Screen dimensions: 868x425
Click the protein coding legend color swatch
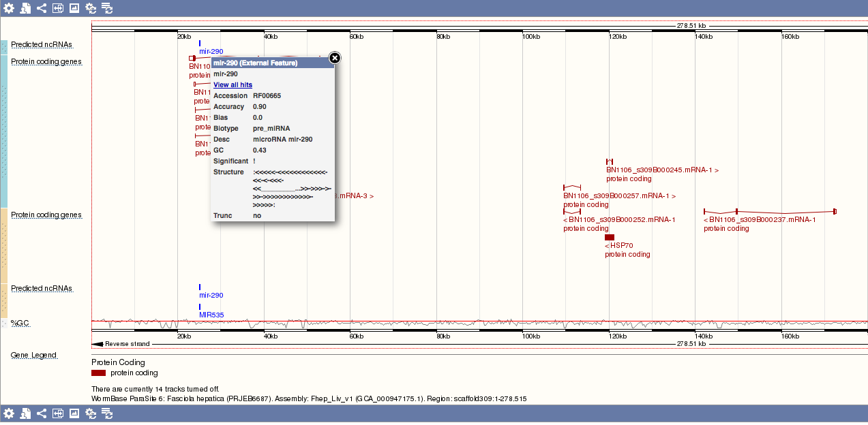point(98,373)
